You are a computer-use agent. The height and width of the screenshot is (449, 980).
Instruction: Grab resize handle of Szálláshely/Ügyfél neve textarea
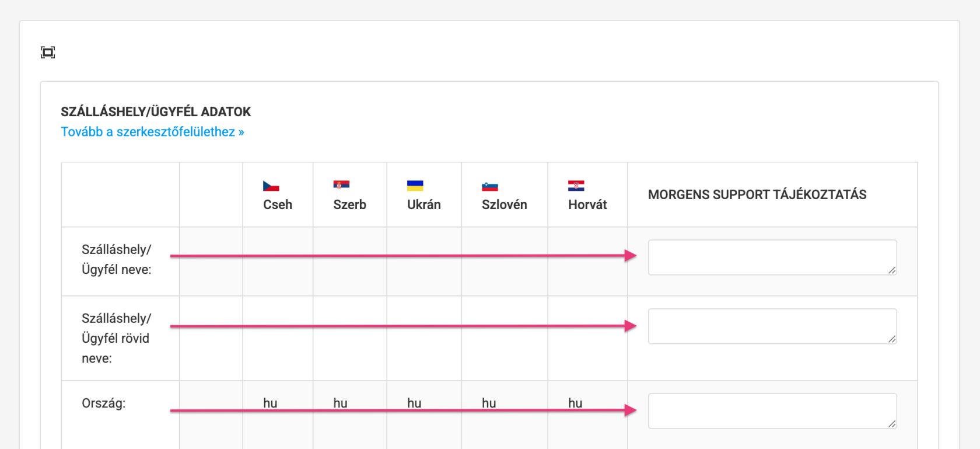(x=892, y=270)
